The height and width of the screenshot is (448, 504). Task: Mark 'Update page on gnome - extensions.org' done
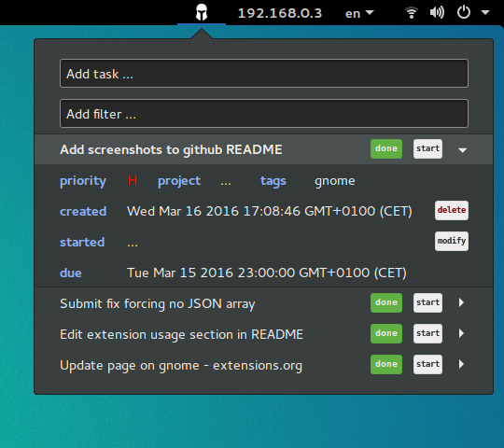tap(386, 364)
